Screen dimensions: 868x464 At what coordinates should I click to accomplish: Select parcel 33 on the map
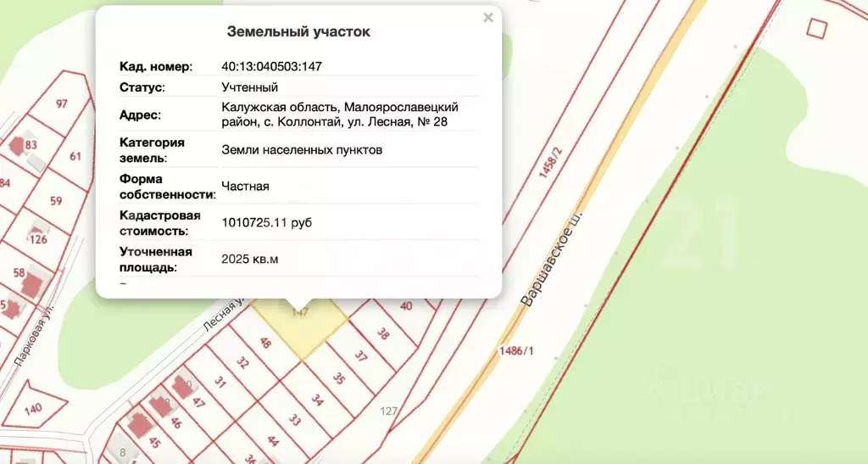click(x=294, y=420)
